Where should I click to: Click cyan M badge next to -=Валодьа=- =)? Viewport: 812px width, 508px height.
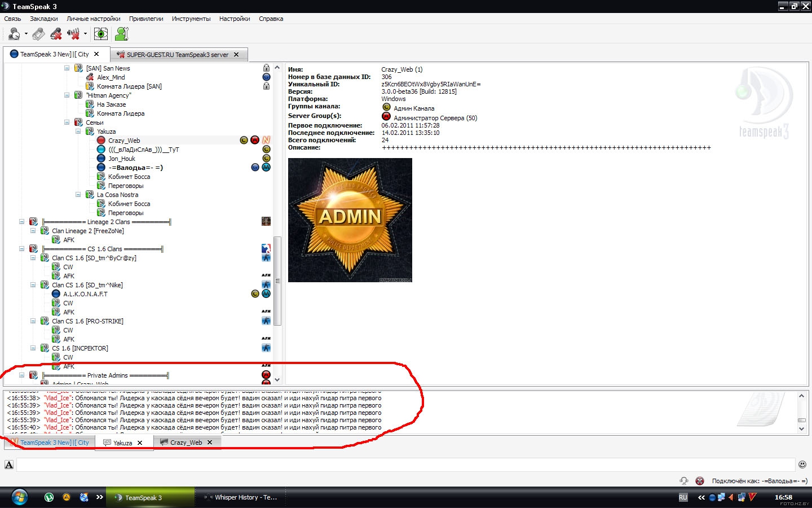pyautogui.click(x=266, y=168)
